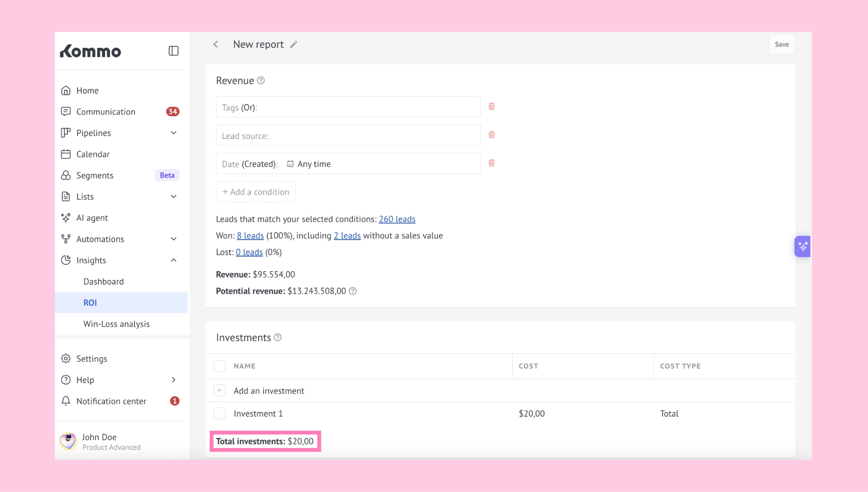Click the Beta badge beside Segments
868x492 pixels.
(x=167, y=175)
